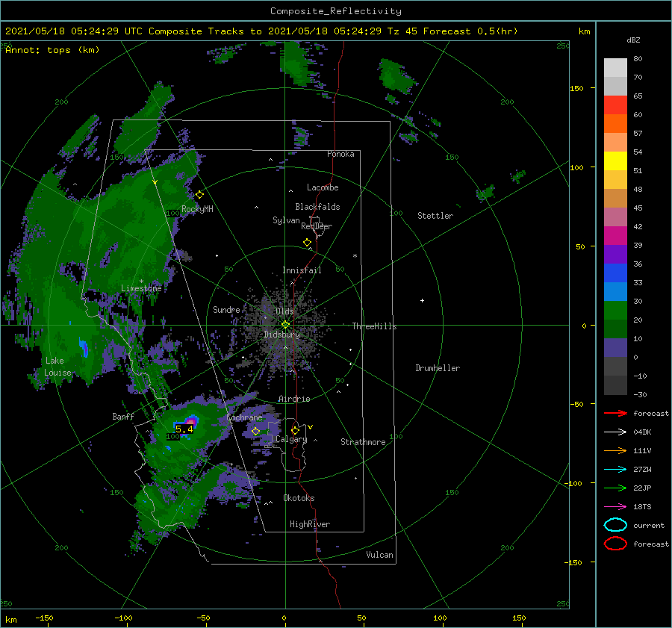The image size is (672, 628).
Task: Click the 10 dBZ slate-blue swatch
Action: pyautogui.click(x=615, y=348)
